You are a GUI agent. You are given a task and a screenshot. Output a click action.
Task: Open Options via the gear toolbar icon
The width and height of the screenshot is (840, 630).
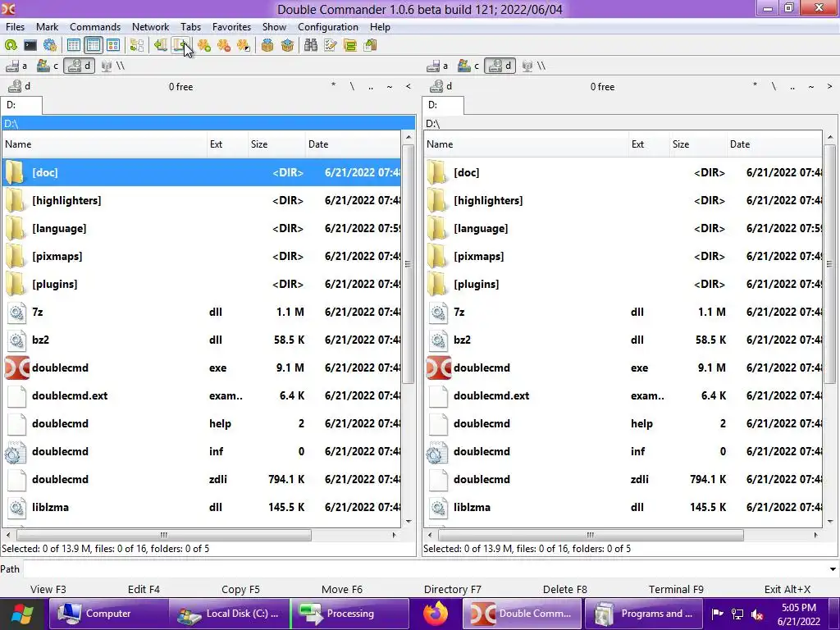pos(50,46)
